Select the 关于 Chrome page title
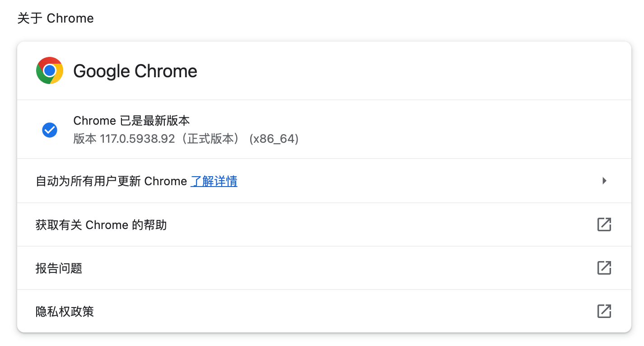The height and width of the screenshot is (346, 644). tap(55, 18)
